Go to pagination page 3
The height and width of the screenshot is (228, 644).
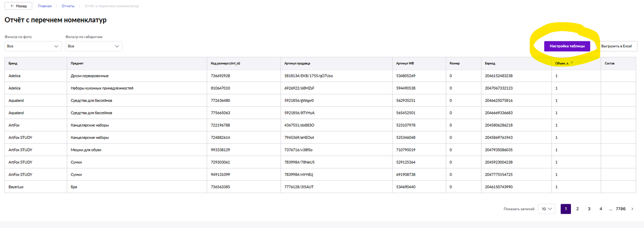pyautogui.click(x=589, y=209)
